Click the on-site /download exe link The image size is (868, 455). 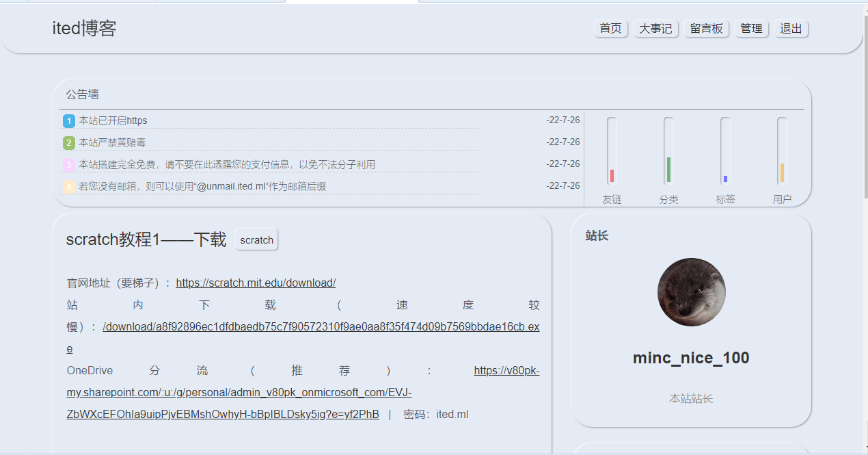click(321, 327)
